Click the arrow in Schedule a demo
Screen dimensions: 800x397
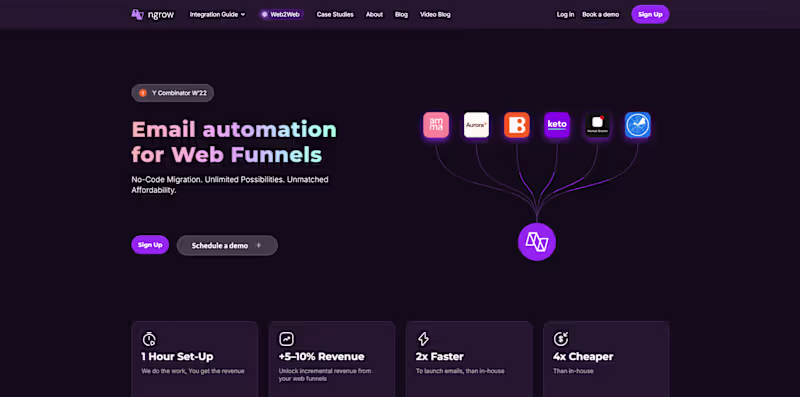[x=258, y=245]
